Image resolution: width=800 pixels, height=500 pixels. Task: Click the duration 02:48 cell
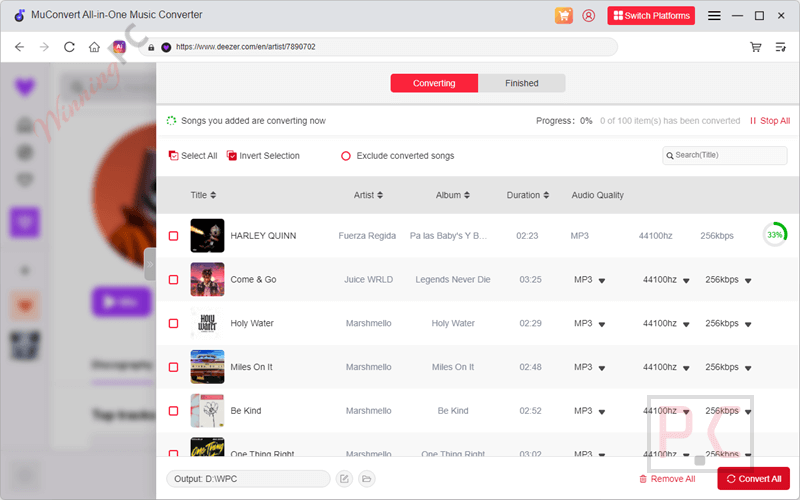tap(530, 367)
